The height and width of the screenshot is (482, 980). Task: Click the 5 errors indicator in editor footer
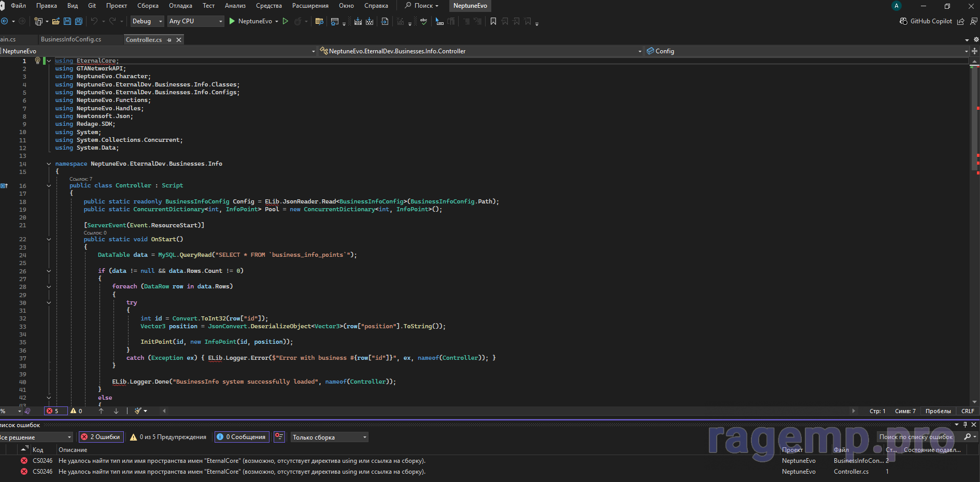coord(55,411)
